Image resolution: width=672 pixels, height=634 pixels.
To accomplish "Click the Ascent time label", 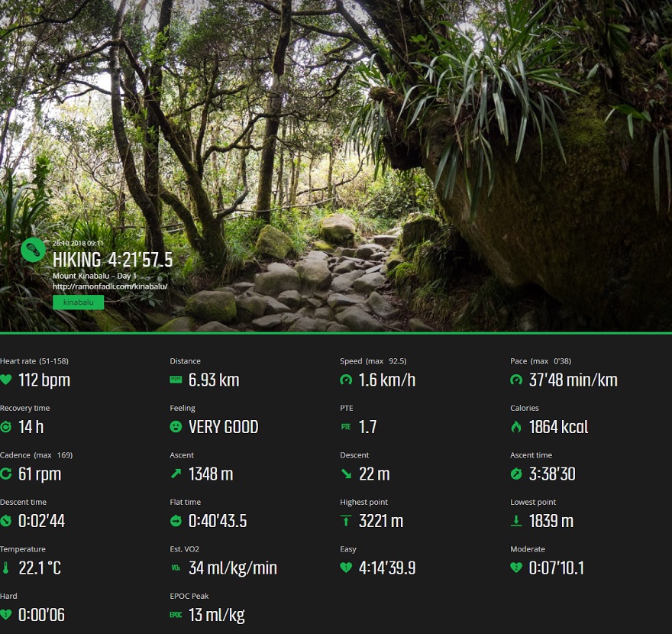I will tap(531, 454).
